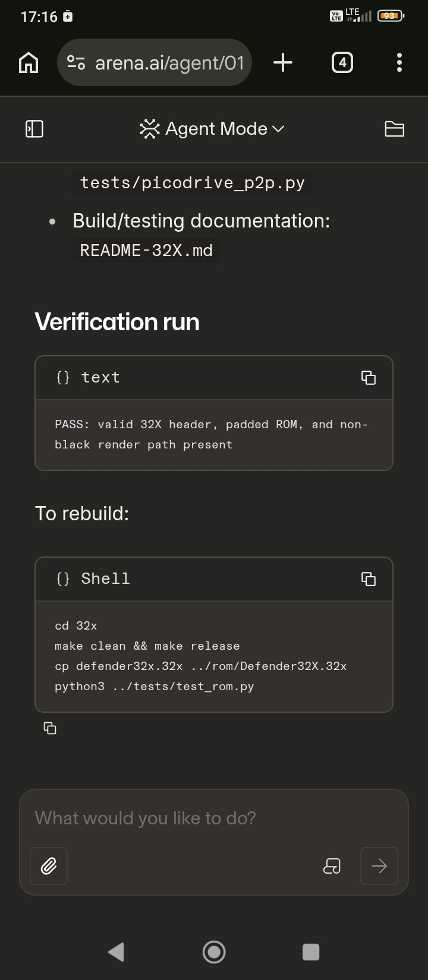Viewport: 428px width, 980px height.
Task: Copy the text verification code block
Action: 369,378
